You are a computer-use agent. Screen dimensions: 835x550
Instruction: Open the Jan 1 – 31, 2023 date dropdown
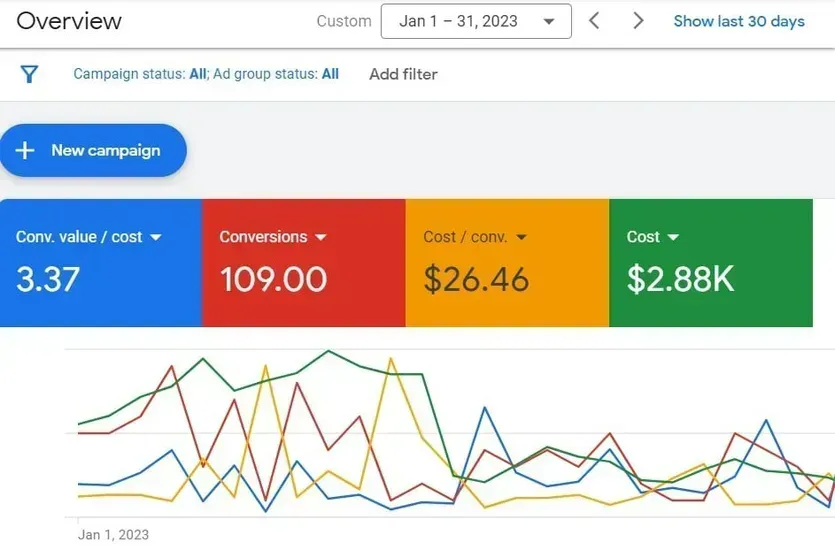(476, 21)
